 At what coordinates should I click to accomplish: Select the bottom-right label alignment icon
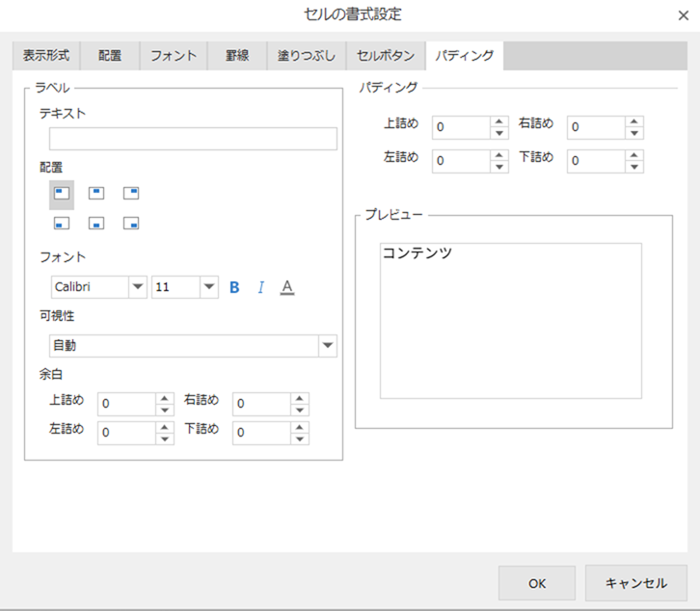(131, 224)
